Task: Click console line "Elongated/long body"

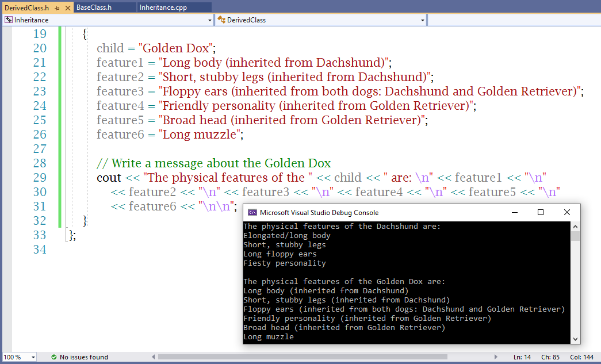Action: click(287, 236)
